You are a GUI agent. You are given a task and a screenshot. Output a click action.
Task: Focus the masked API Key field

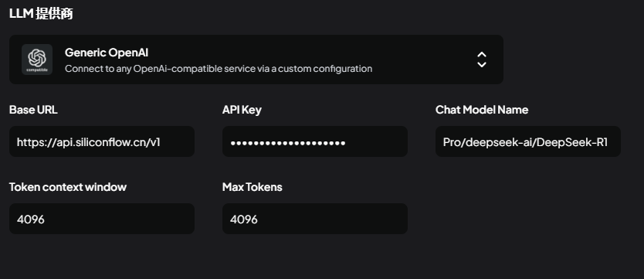coord(315,141)
